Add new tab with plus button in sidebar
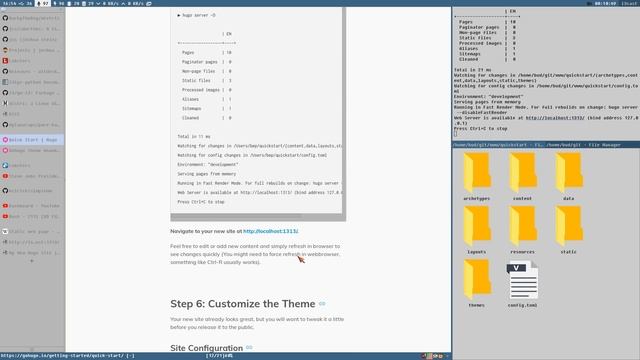This screenshot has height=360, width=640. 32,261
